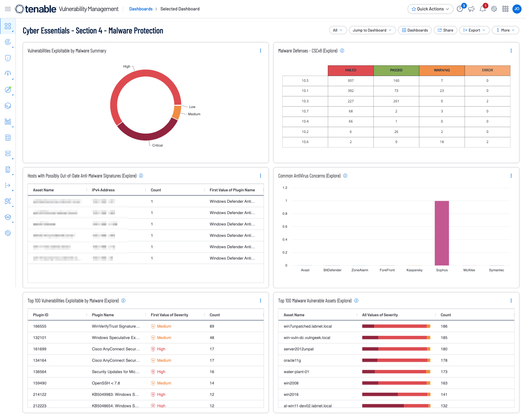Click the Share button
The image size is (526, 420).
click(x=445, y=30)
